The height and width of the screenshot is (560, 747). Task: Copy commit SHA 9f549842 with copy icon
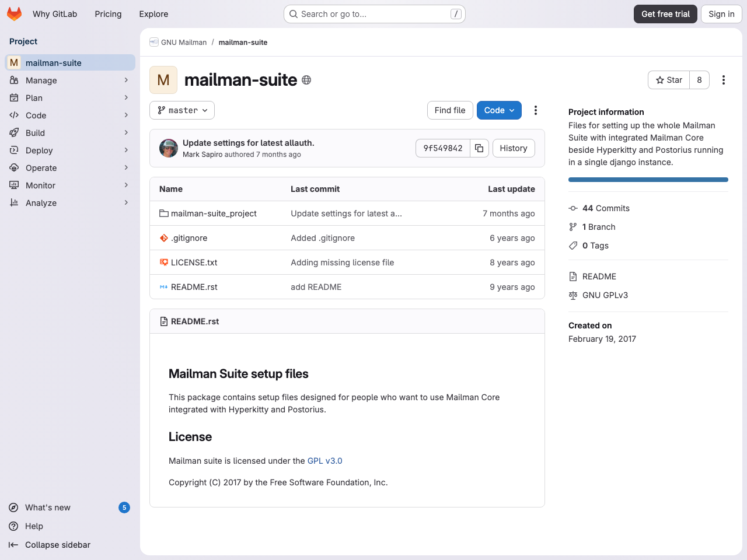click(x=479, y=148)
